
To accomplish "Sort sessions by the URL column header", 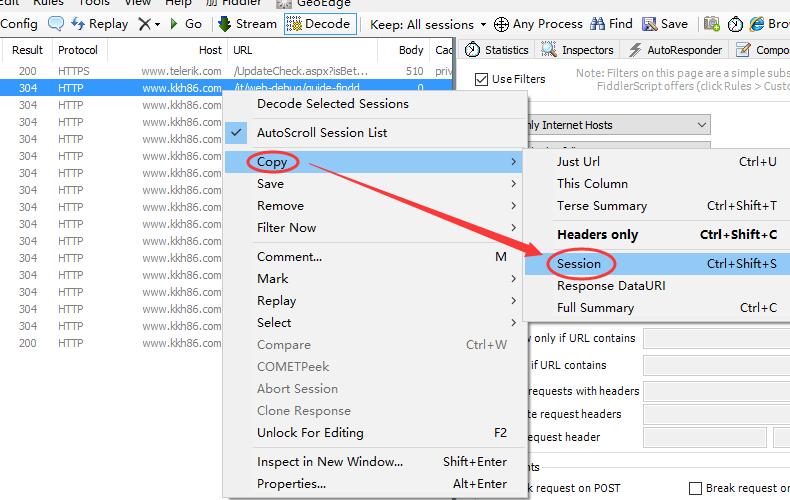I will [302, 50].
